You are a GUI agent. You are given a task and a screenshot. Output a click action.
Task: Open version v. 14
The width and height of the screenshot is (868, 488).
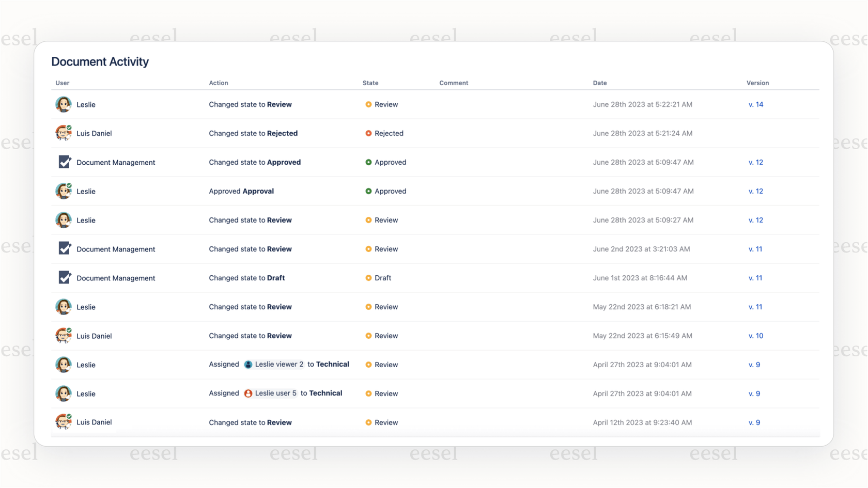click(x=756, y=104)
